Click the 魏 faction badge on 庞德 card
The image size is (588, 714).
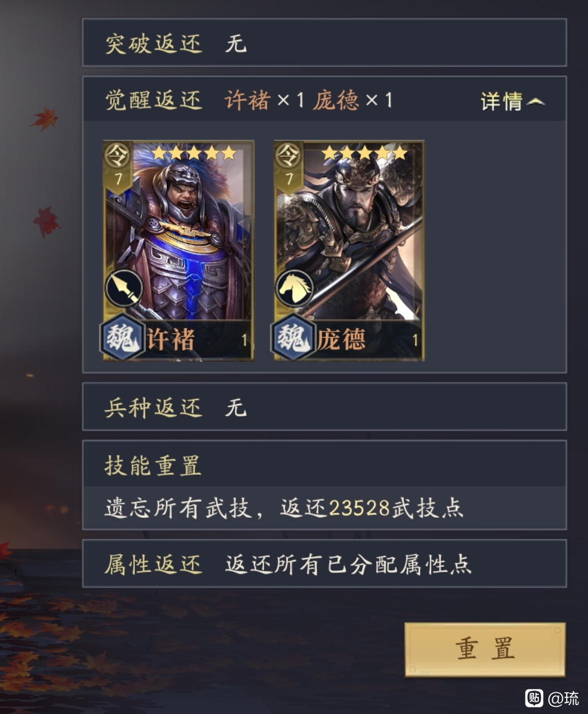[x=293, y=338]
